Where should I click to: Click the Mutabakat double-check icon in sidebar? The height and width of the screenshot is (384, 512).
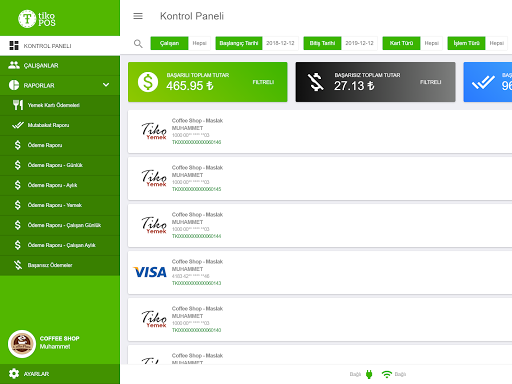click(18, 125)
